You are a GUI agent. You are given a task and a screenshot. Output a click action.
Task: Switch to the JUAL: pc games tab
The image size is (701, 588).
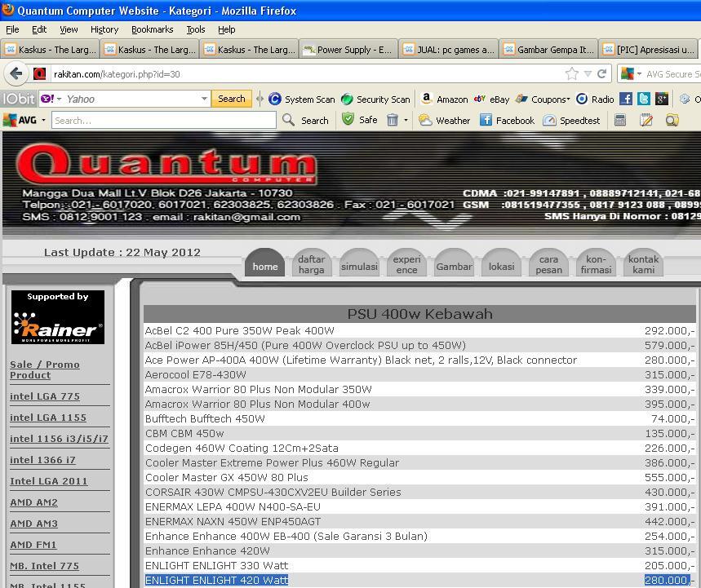click(448, 49)
